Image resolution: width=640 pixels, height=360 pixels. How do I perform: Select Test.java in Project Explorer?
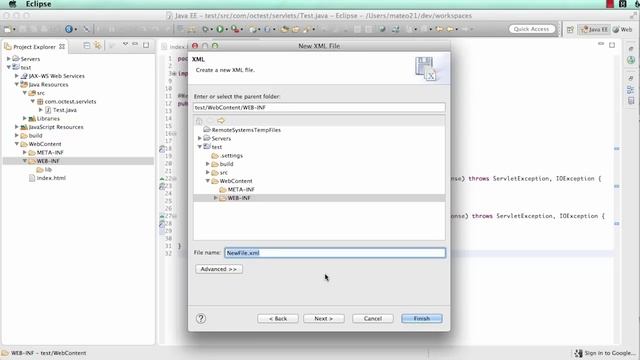(64, 110)
